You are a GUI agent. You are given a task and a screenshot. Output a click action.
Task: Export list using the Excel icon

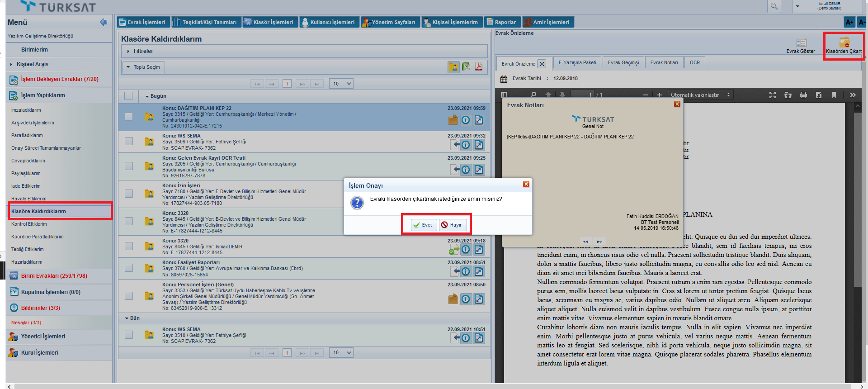pyautogui.click(x=466, y=67)
